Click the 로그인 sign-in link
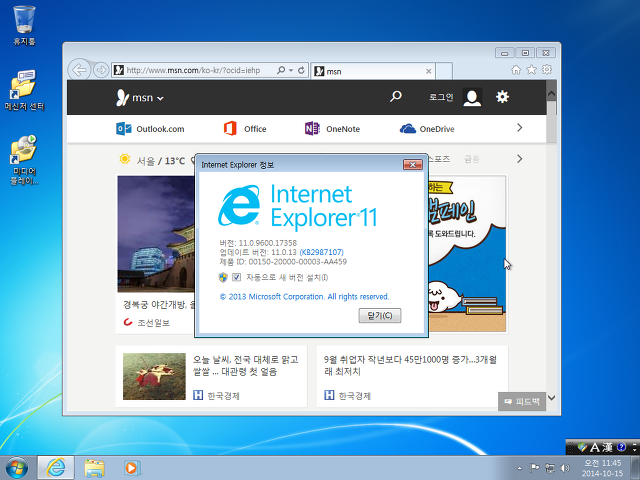 click(x=441, y=97)
